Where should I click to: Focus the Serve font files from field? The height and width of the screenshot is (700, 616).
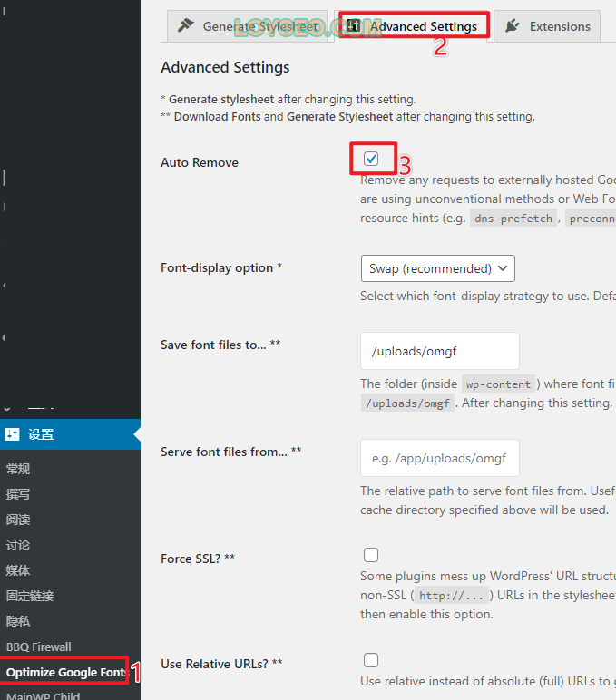click(440, 458)
